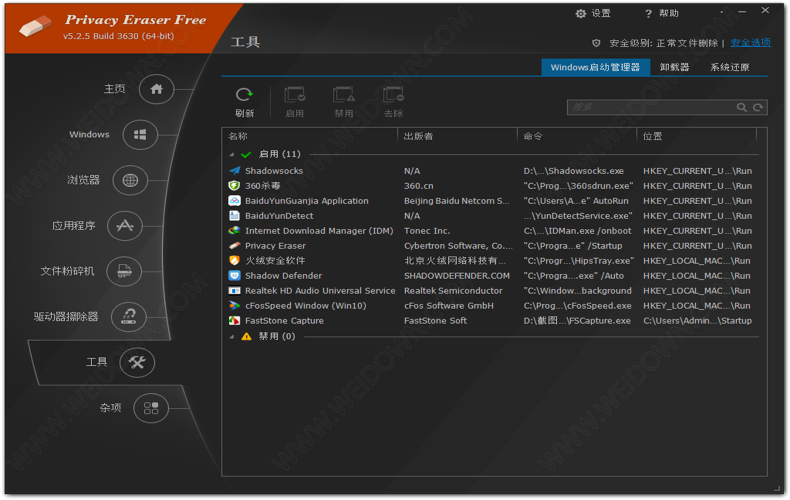The height and width of the screenshot is (500, 790).
Task: Click the '360.cn' publisher cell
Action: 418,186
